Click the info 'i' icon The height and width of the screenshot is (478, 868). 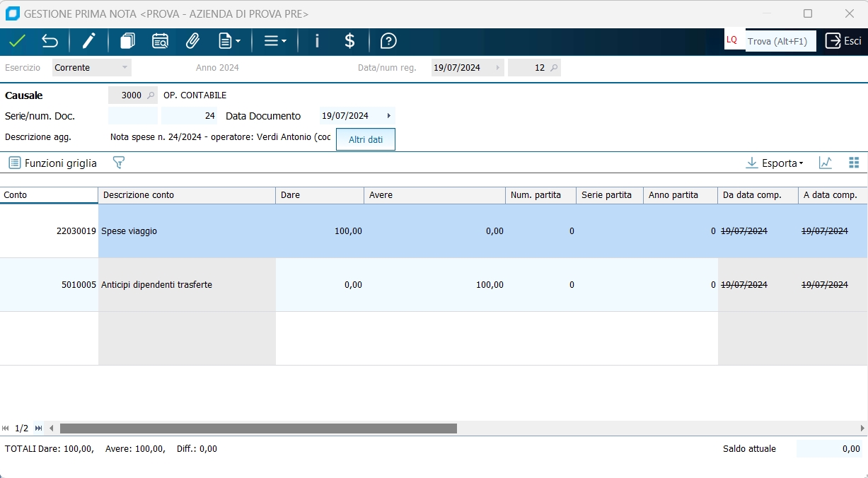[317, 41]
